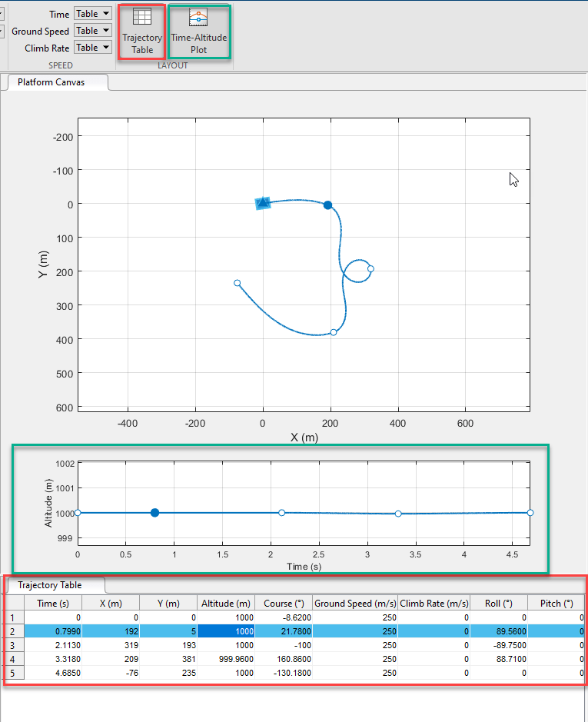Click the Time (s) column header
Screen dimensions: 588x722
tap(53, 603)
